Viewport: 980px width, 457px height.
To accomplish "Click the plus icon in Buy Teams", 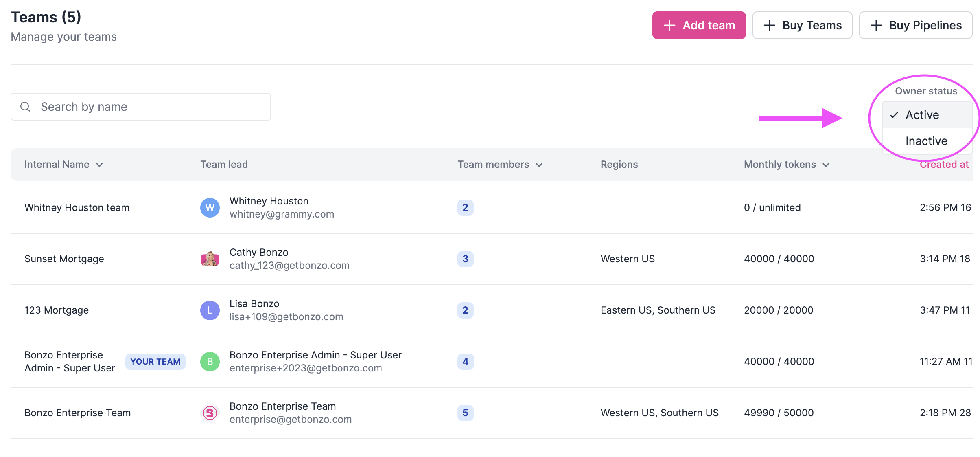I will [x=770, y=25].
